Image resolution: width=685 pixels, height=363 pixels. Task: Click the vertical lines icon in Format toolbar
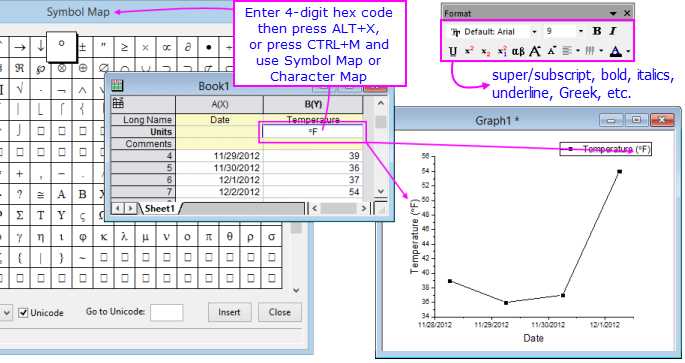pos(590,51)
